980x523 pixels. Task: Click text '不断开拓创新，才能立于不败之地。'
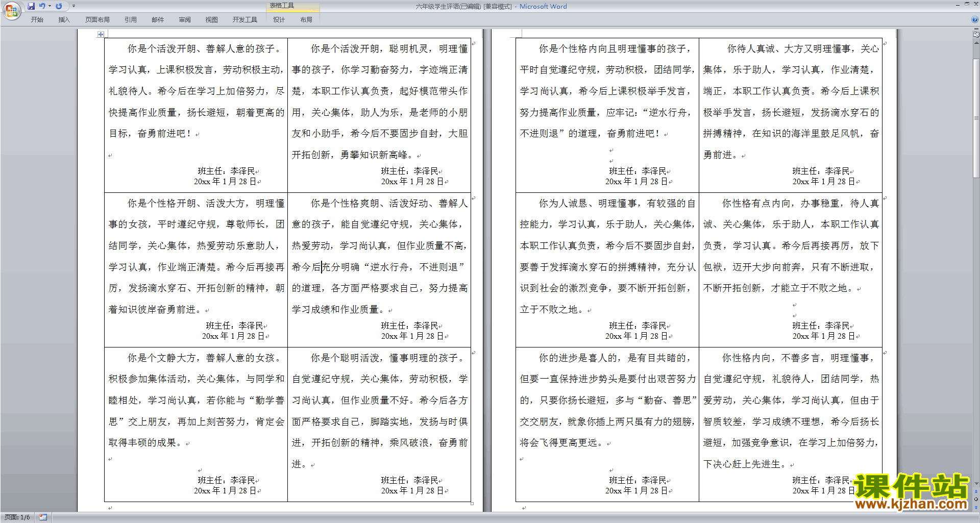click(x=779, y=288)
